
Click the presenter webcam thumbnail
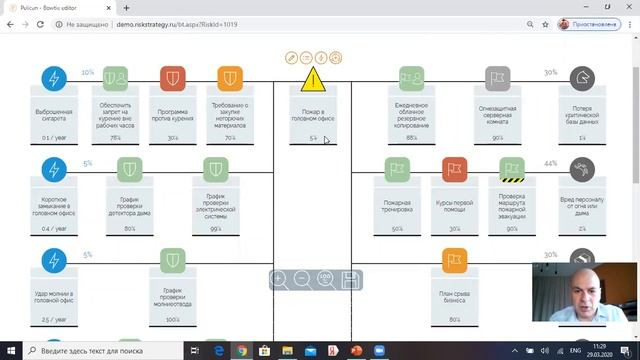pos(584,292)
